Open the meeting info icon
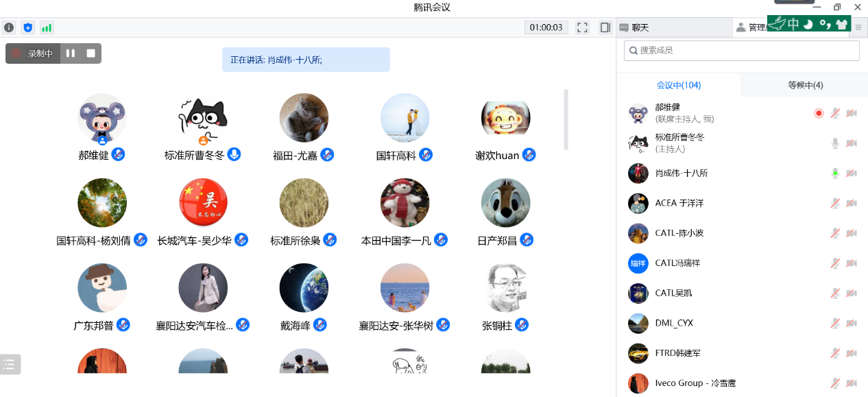The width and height of the screenshot is (868, 397). click(x=8, y=27)
